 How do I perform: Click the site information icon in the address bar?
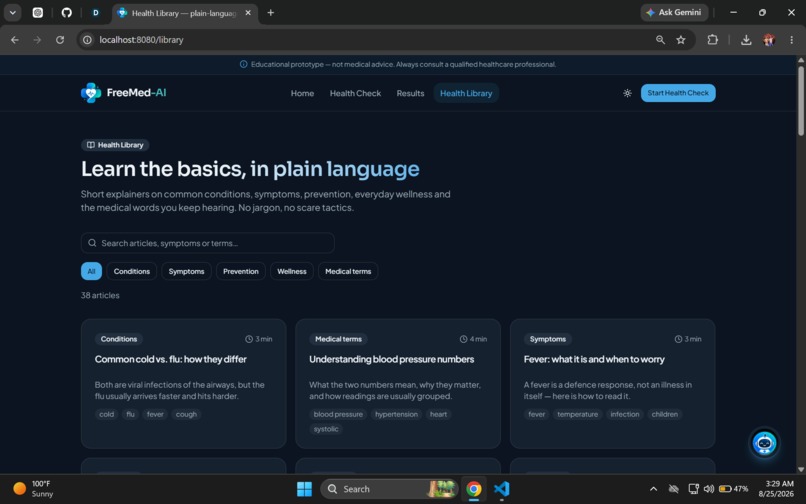click(87, 40)
